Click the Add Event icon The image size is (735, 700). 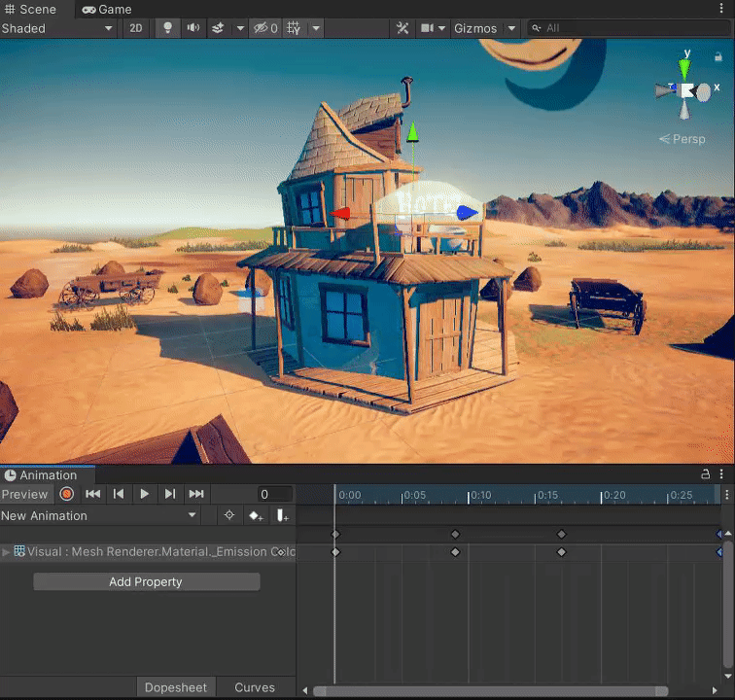tap(283, 516)
